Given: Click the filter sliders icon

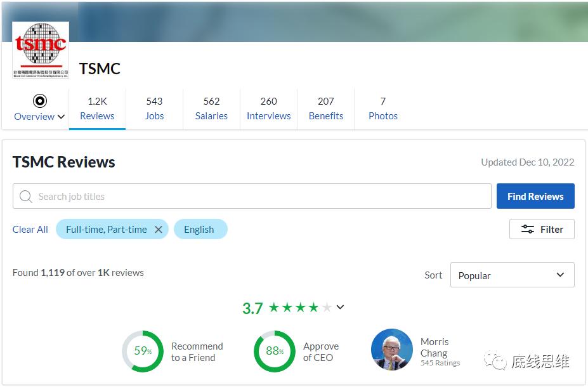Looking at the screenshot, I should 528,229.
